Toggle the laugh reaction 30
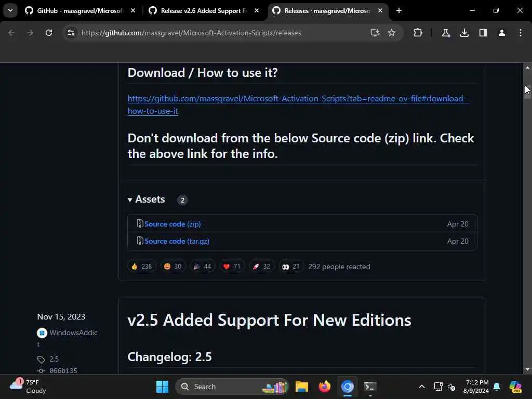The width and height of the screenshot is (532, 399). (x=172, y=267)
